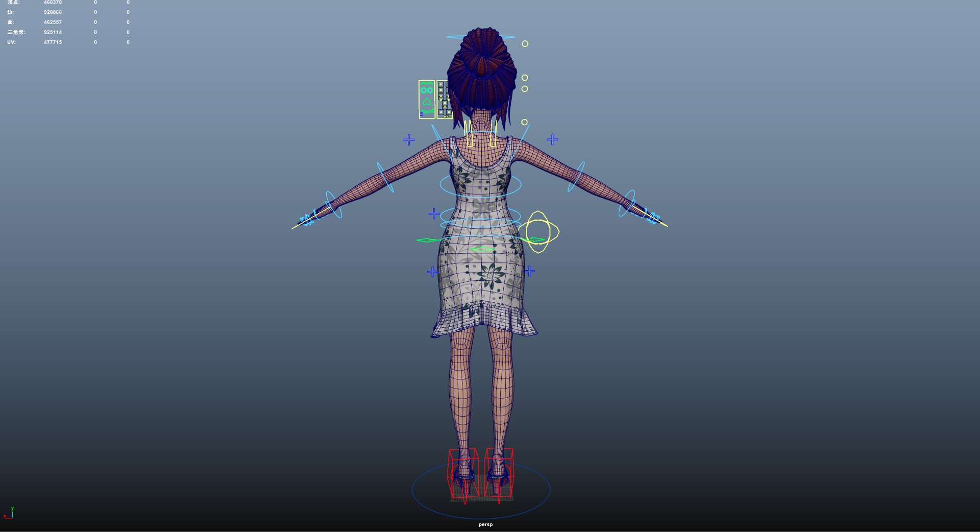
Task: Select the cyan halo ring above the head
Action: pyautogui.click(x=480, y=37)
